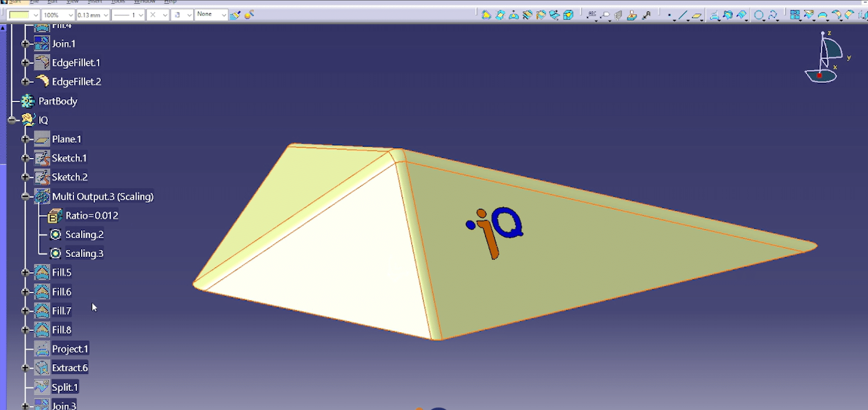Screen dimensions: 868x410
Task: Select Scaling.3 in the tree
Action: pyautogui.click(x=84, y=253)
